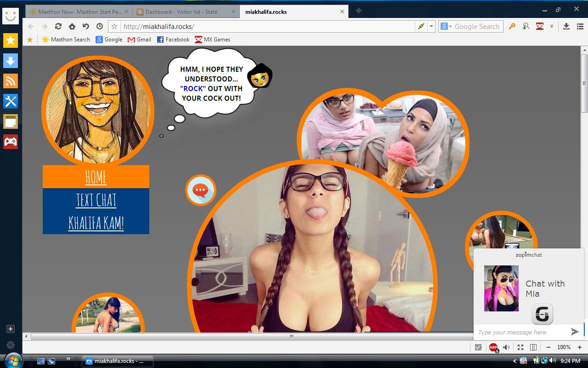Reload the page with the refresh icon

click(x=58, y=26)
